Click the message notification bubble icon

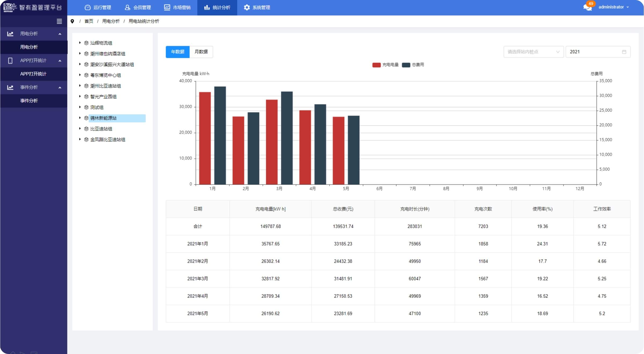click(x=587, y=7)
